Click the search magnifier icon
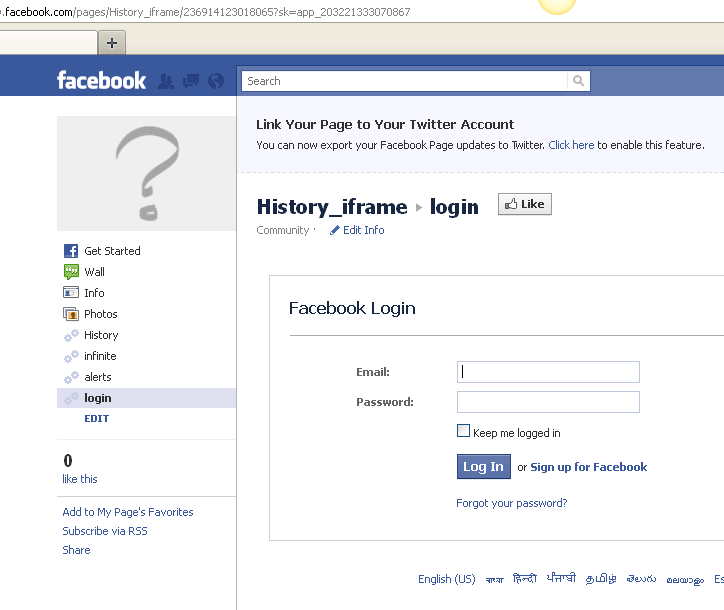Image resolution: width=724 pixels, height=610 pixels. pos(578,81)
